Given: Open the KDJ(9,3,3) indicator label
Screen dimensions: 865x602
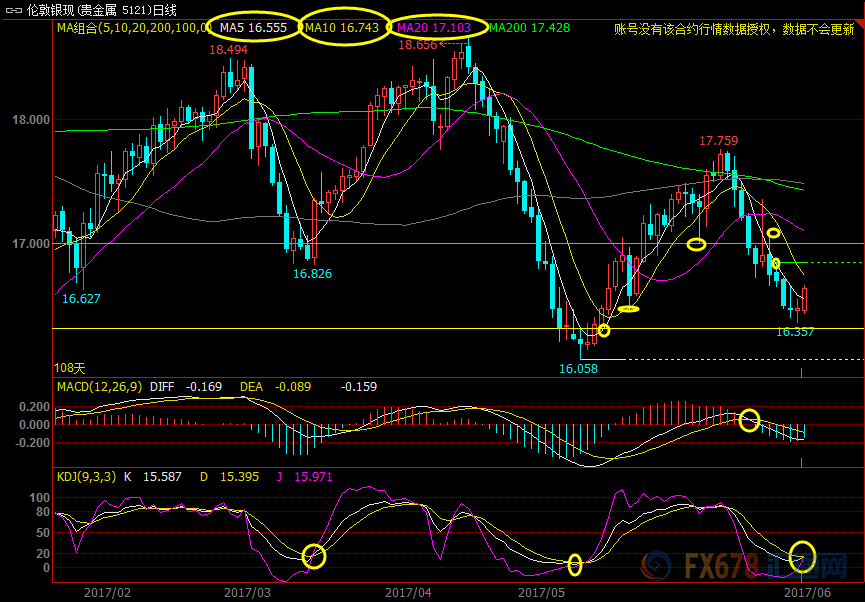Looking at the screenshot, I should coord(87,477).
